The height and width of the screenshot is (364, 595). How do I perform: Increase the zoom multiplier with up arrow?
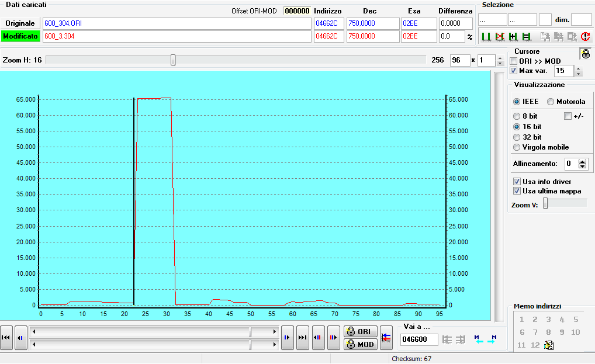(500, 58)
